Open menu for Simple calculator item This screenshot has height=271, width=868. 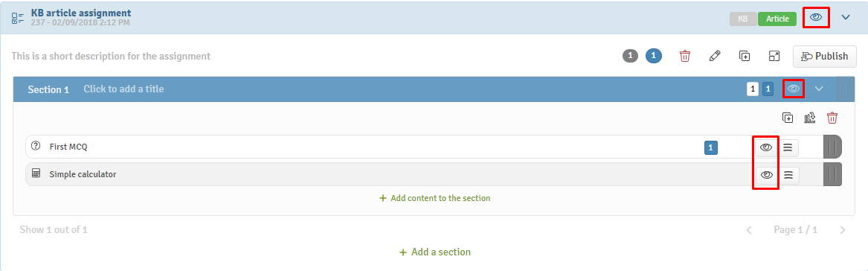point(788,175)
